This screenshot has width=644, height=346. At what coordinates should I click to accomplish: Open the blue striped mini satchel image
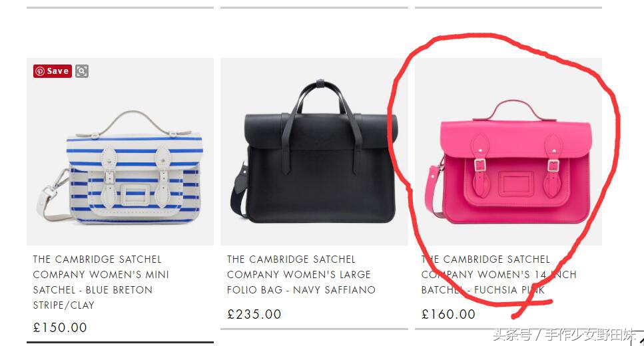121,152
